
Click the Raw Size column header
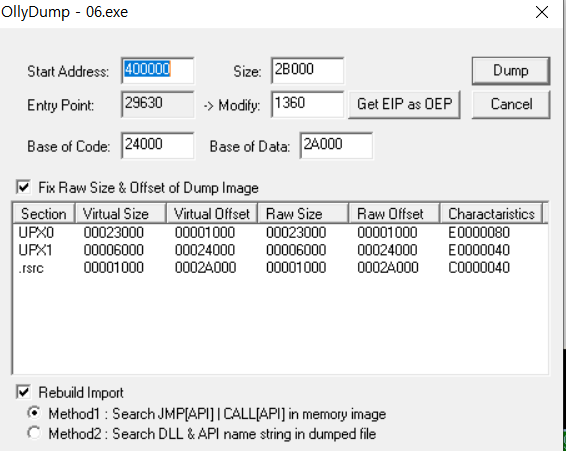(303, 214)
